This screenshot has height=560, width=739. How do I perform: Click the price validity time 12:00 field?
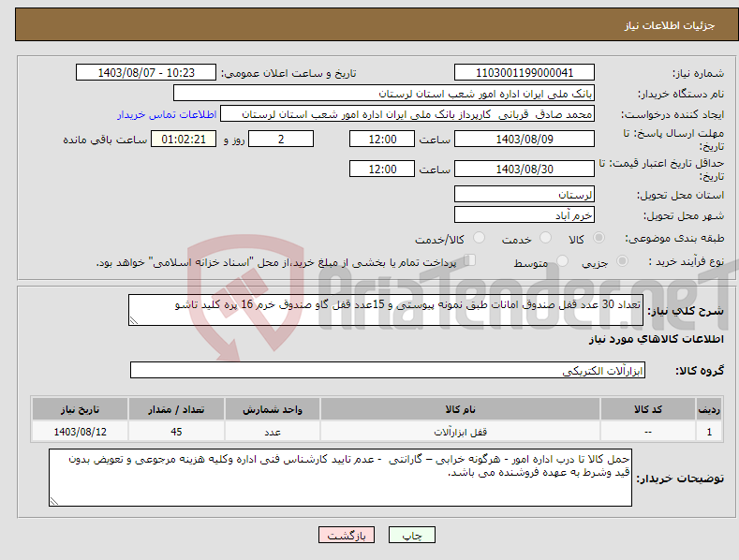pyautogui.click(x=382, y=169)
